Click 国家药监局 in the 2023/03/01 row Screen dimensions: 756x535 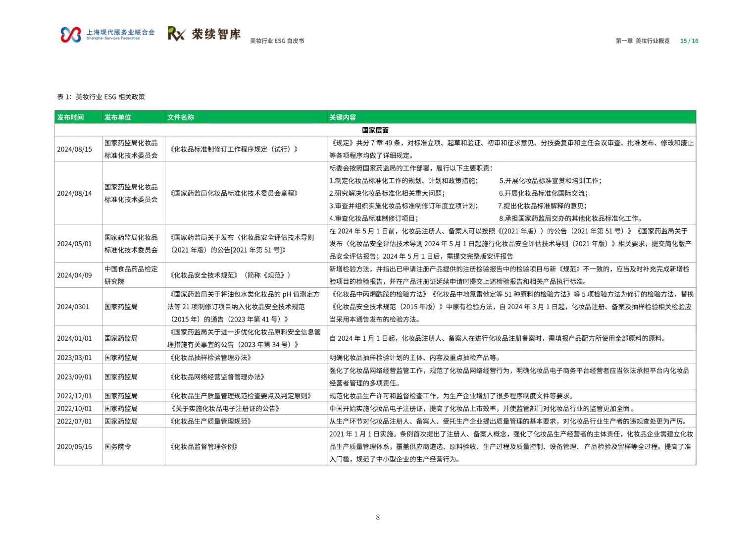pos(121,358)
